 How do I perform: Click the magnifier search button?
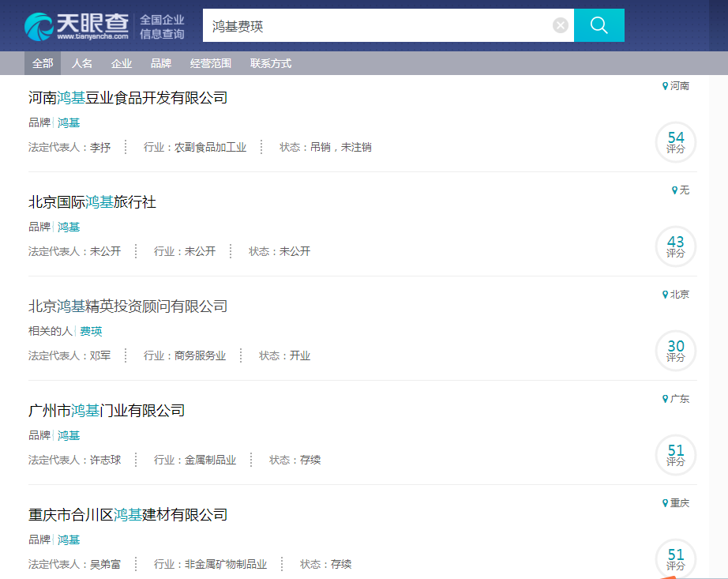(599, 25)
